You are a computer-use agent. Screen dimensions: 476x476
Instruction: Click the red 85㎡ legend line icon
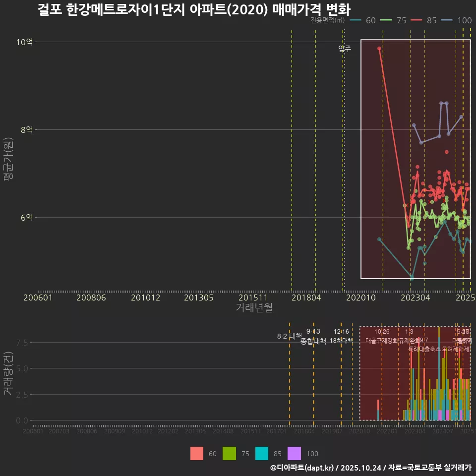click(416, 21)
